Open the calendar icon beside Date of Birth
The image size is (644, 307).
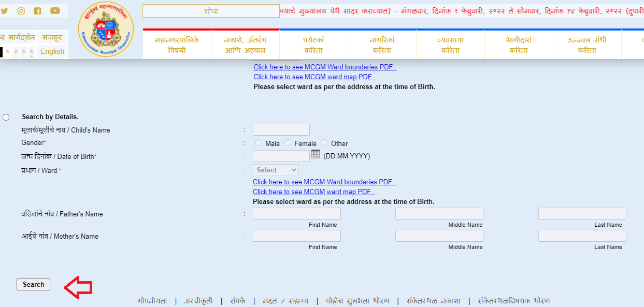[315, 154]
